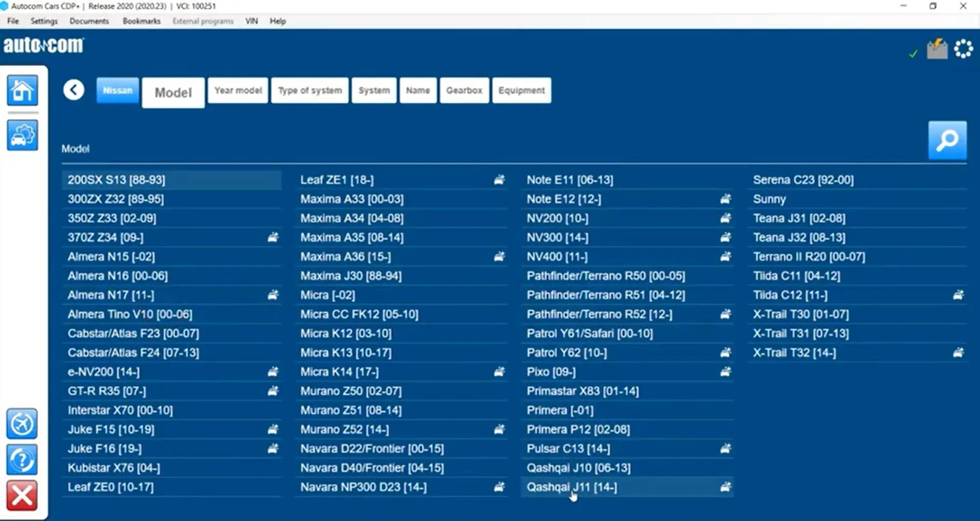Open the Bookmarks menu

[142, 21]
